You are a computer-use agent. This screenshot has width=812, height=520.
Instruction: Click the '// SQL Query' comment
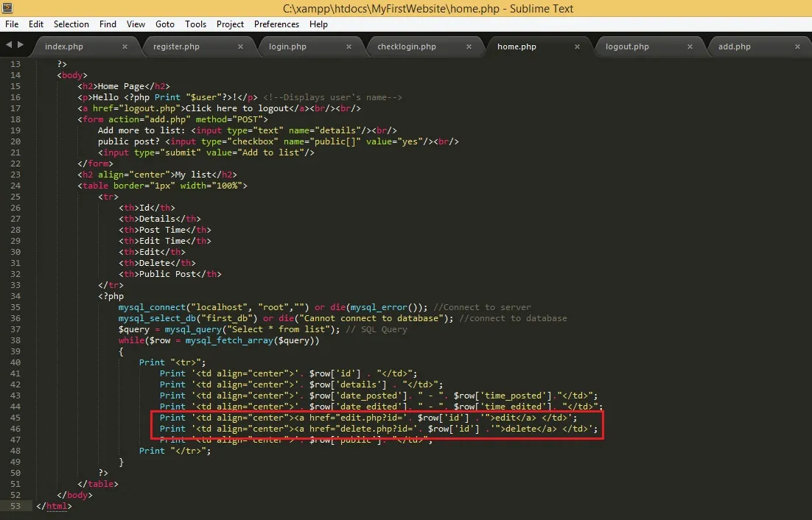tap(377, 329)
